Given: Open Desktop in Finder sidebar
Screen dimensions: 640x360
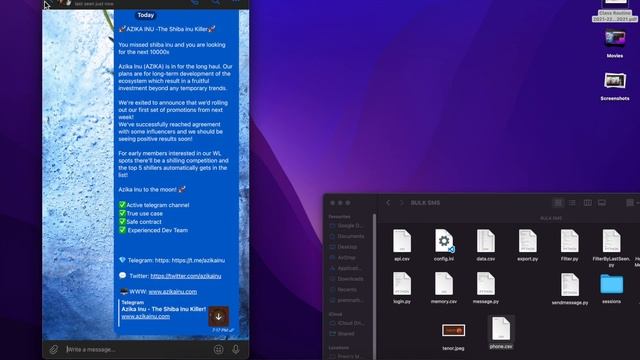Looking at the screenshot, I should pos(344,247).
